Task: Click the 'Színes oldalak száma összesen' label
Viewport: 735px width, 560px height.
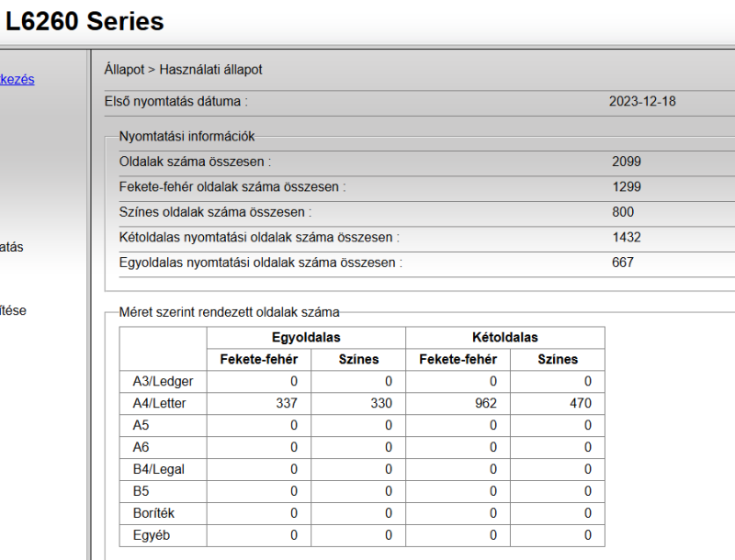Action: 215,212
